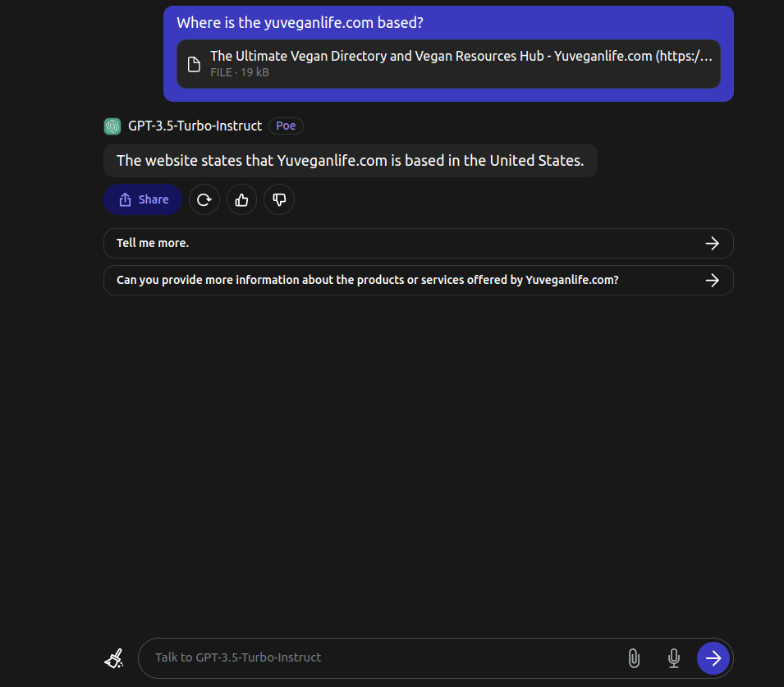This screenshot has width=784, height=687.
Task: Click the GPT-3.5-Turbo-Instruct bot avatar icon
Action: click(112, 126)
